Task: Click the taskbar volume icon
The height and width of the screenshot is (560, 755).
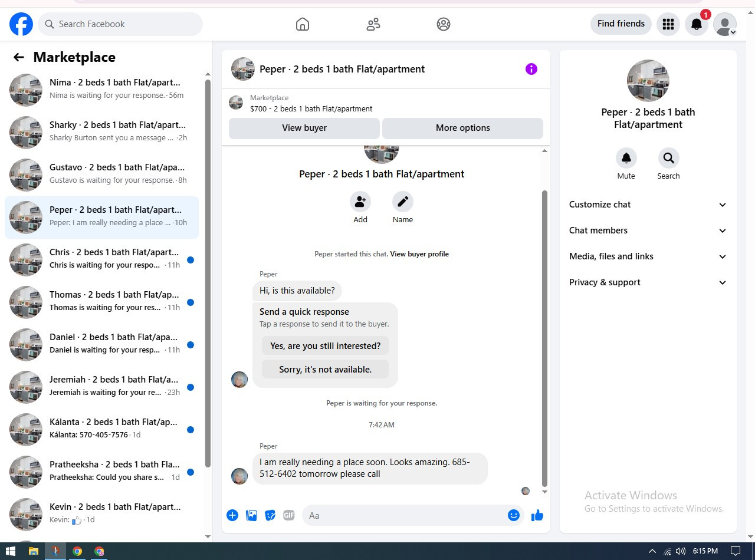Action: [x=681, y=551]
